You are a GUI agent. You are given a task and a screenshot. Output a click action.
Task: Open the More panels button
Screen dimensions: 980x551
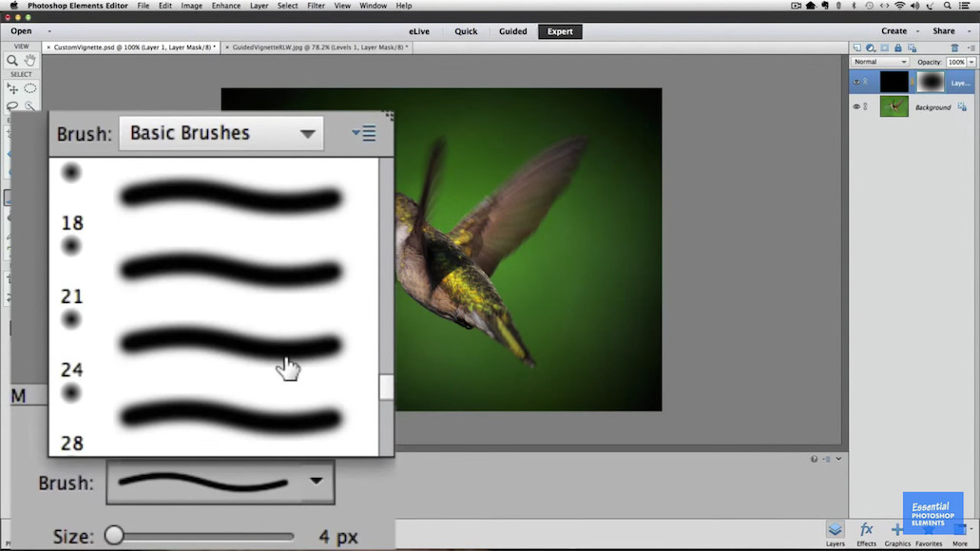pos(960,534)
